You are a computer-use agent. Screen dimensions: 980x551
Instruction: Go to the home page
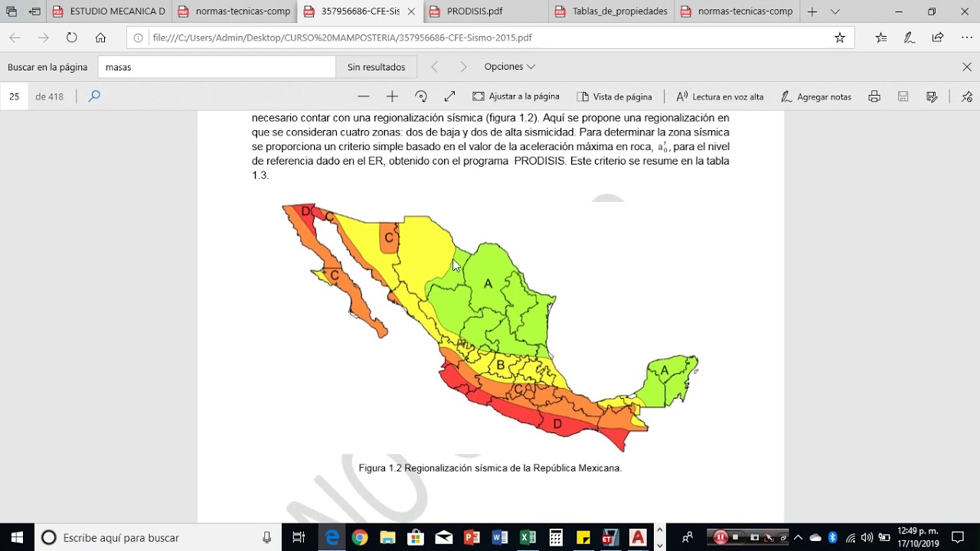point(100,37)
